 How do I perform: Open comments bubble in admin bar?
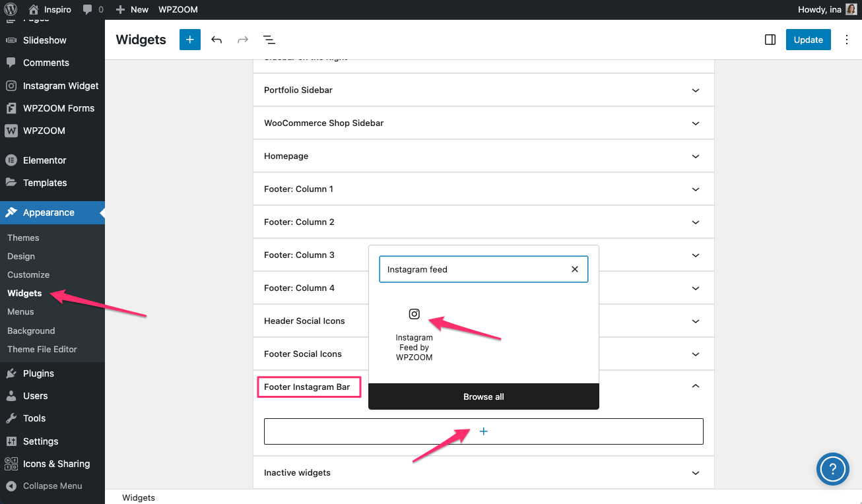tap(93, 9)
